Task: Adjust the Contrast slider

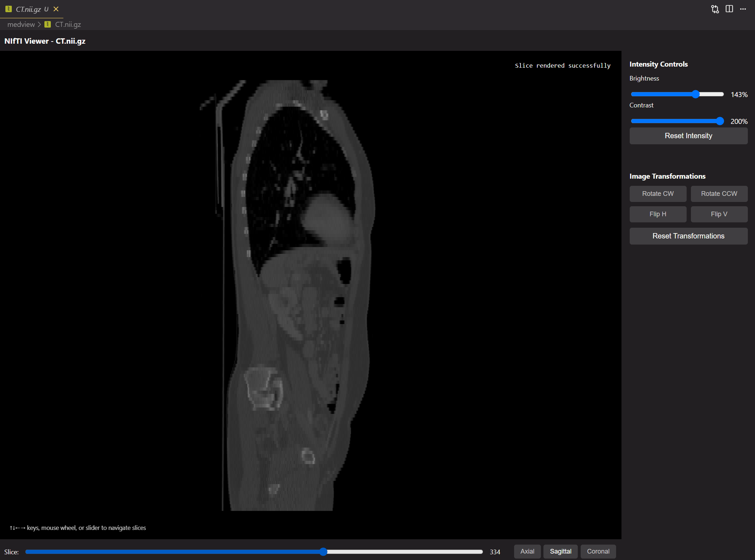Action: click(677, 121)
